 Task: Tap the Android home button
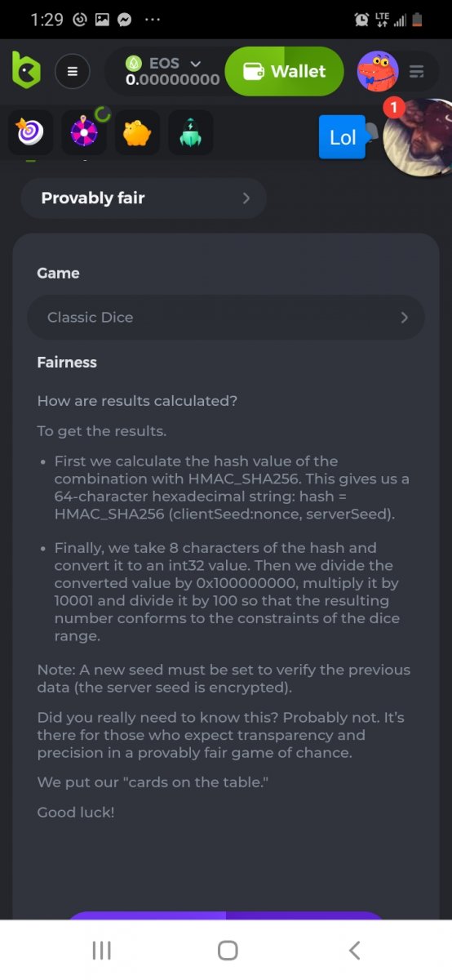[228, 950]
